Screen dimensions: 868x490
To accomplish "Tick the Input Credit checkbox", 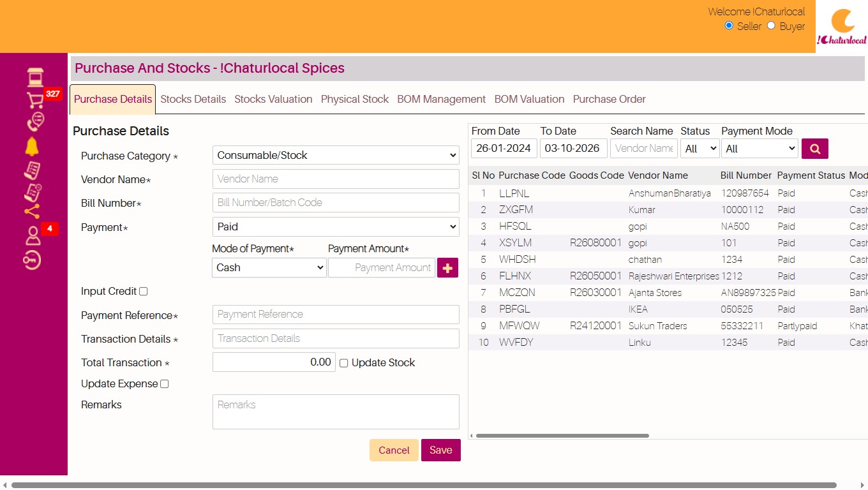I will pos(144,292).
